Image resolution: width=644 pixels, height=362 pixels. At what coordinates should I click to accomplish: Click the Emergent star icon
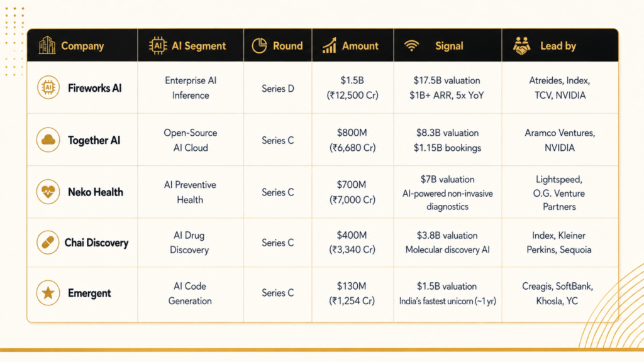48,293
